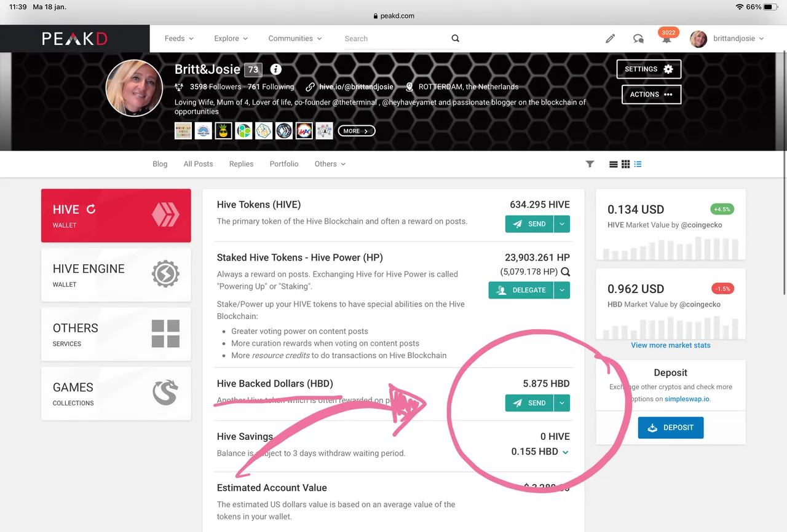Click the reputation 73 badge
Image resolution: width=787 pixels, height=532 pixels.
point(253,69)
